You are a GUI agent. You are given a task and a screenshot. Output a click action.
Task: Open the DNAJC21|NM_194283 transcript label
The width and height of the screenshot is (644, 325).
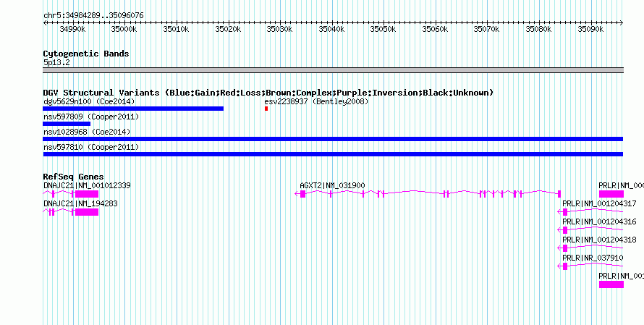[x=80, y=203]
